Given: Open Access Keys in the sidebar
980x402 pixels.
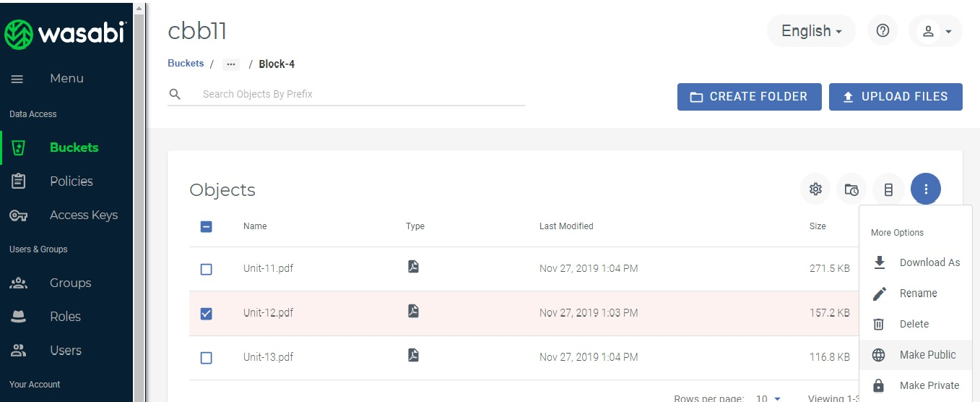Looking at the screenshot, I should point(83,215).
